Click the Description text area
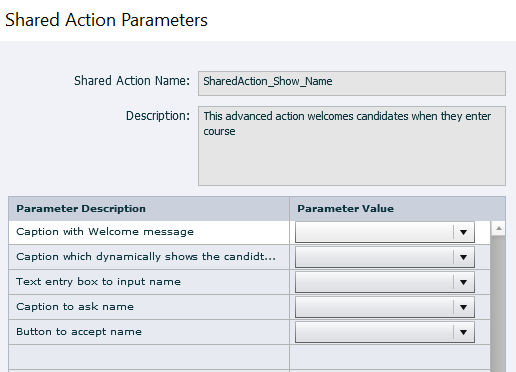This screenshot has height=372, width=516. click(352, 146)
